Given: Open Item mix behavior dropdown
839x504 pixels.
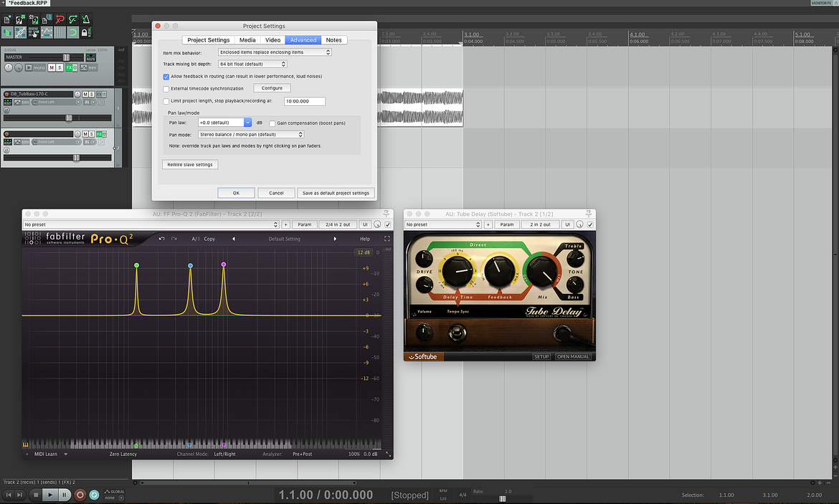Looking at the screenshot, I should point(275,52).
